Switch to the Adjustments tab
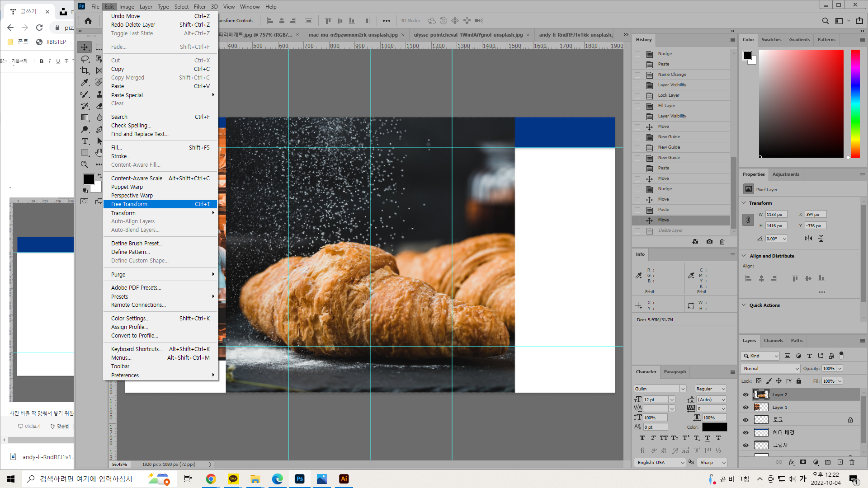This screenshot has width=868, height=488. point(786,174)
